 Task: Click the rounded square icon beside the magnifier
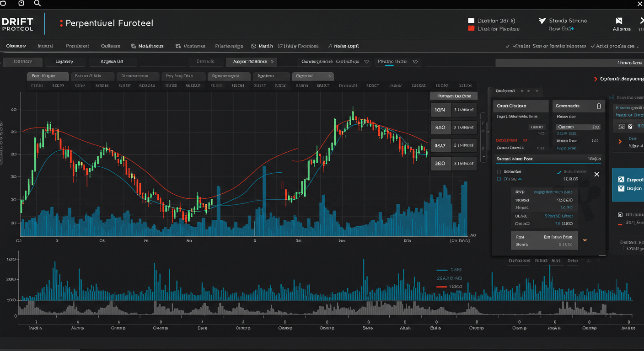[21, 3]
